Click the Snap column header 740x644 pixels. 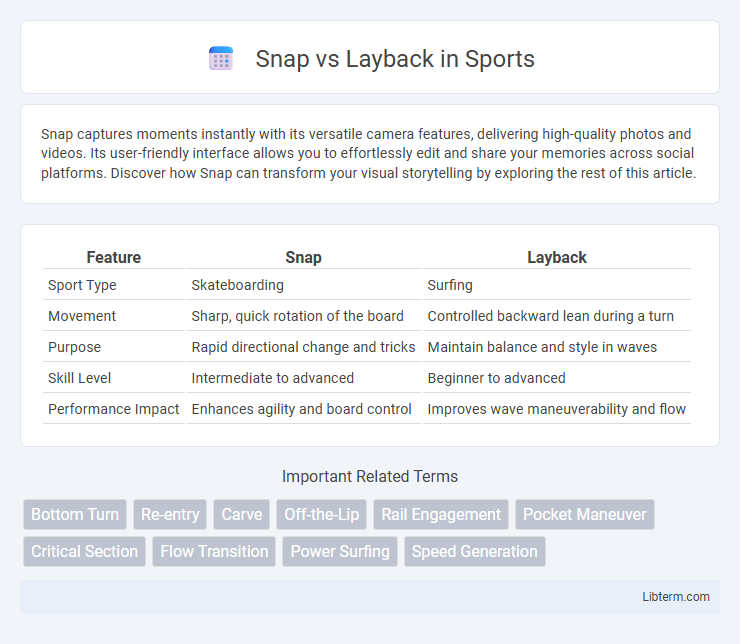(x=303, y=257)
